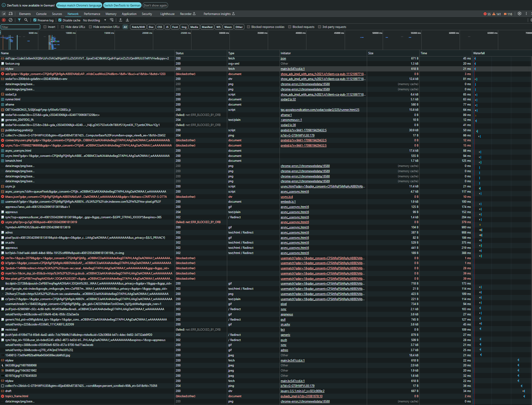The height and width of the screenshot is (405, 532).
Task: Check Hide extension URLs
Action: [91, 27]
